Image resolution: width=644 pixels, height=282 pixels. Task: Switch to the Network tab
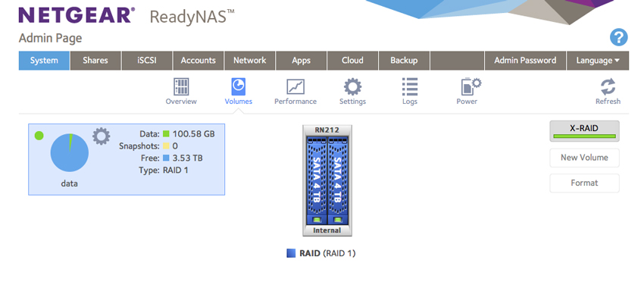click(x=250, y=61)
